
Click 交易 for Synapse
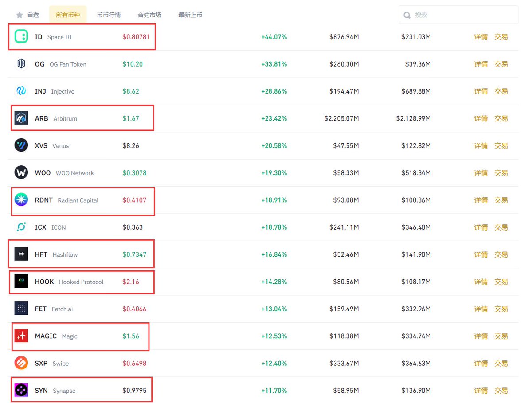pos(501,390)
